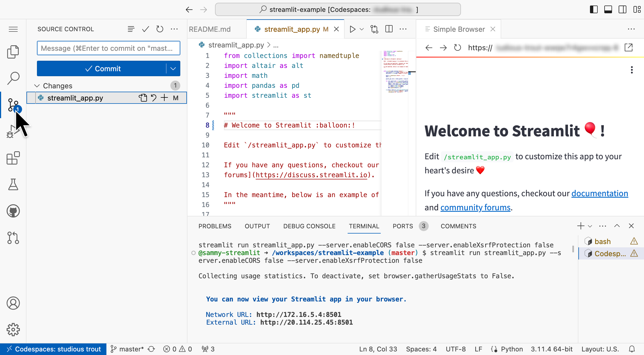This screenshot has width=644, height=355.
Task: Open editor more actions menu
Action: click(x=403, y=29)
